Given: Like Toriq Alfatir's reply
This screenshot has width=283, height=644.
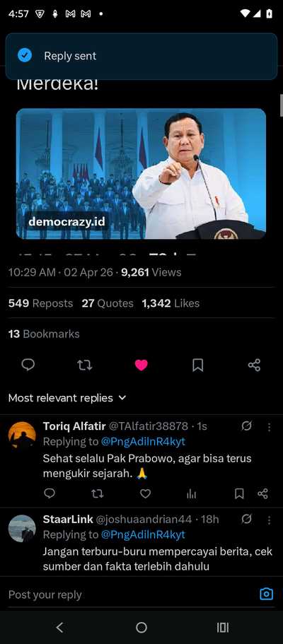Looking at the screenshot, I should (145, 493).
